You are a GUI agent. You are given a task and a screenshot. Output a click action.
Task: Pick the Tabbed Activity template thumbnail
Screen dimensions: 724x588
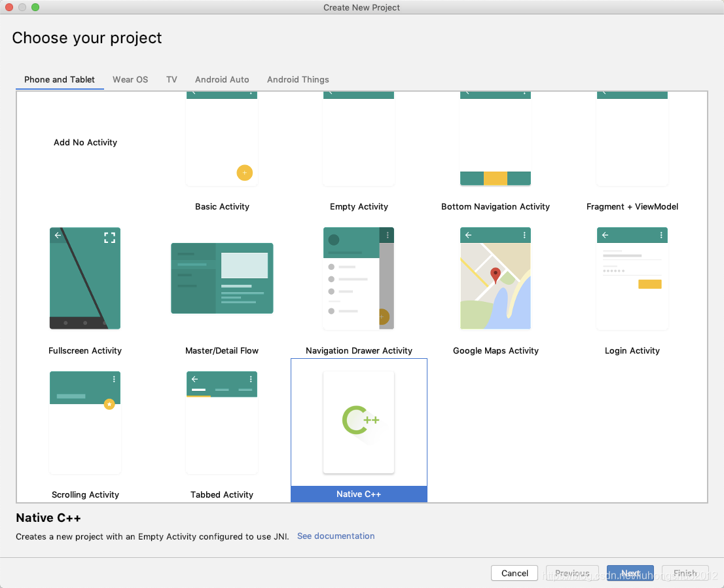tap(222, 422)
